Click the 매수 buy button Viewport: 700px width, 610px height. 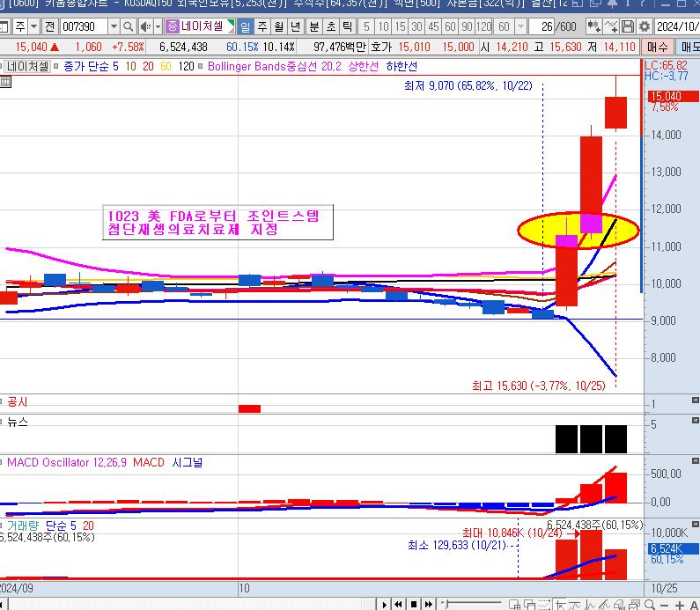[x=657, y=47]
